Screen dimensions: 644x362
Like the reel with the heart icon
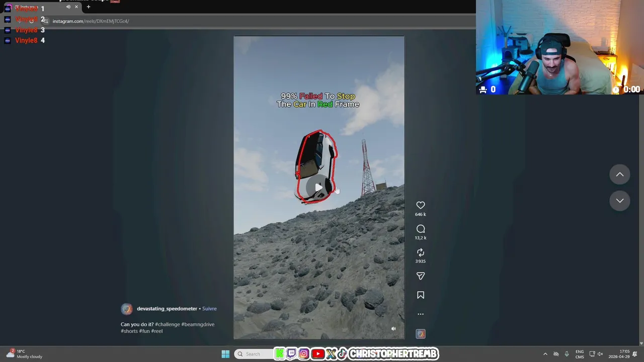(421, 205)
